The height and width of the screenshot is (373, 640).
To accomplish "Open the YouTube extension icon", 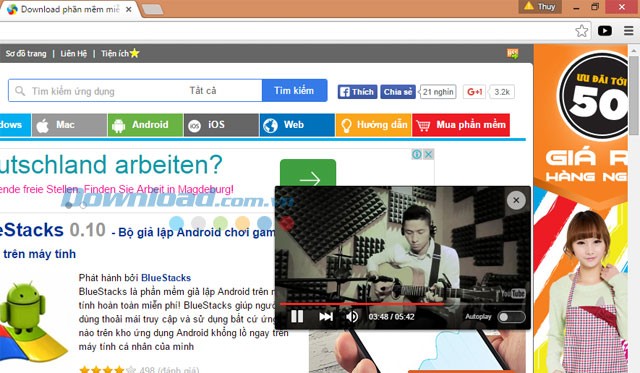I will 604,31.
